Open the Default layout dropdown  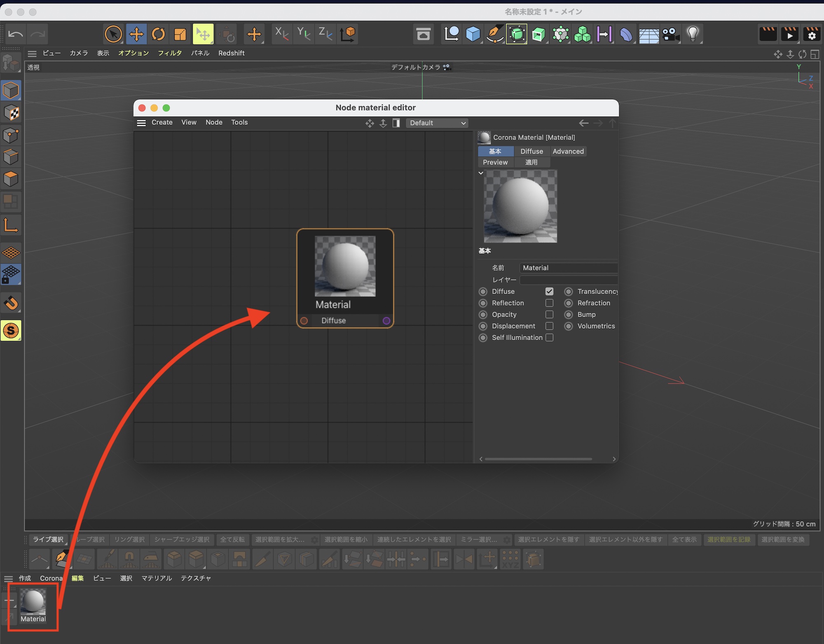(x=437, y=123)
